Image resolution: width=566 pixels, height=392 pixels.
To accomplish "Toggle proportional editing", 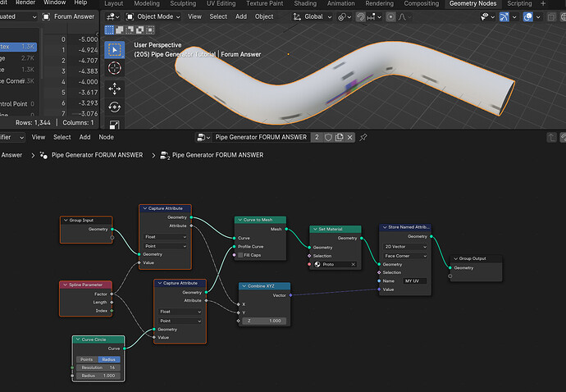I will (x=390, y=16).
